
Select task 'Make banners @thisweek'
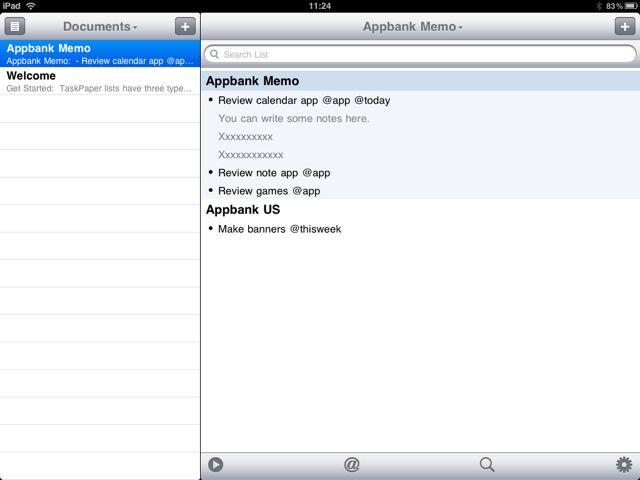tap(420, 229)
